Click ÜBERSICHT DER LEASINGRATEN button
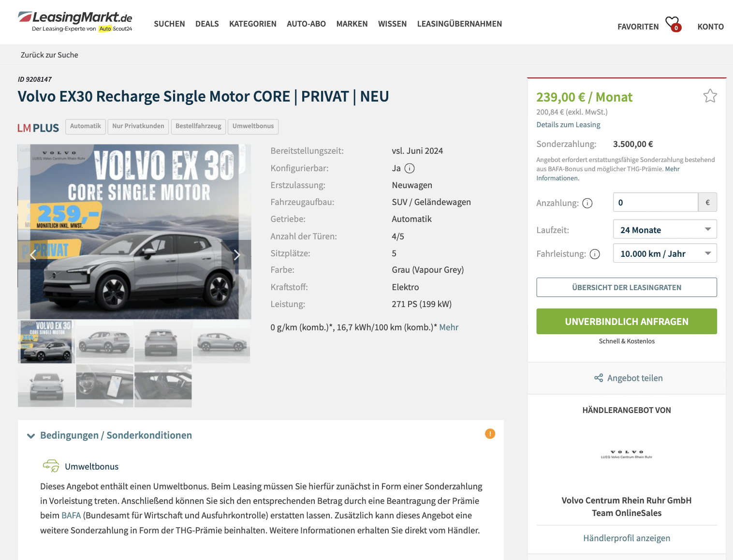The image size is (733, 560). [627, 287]
